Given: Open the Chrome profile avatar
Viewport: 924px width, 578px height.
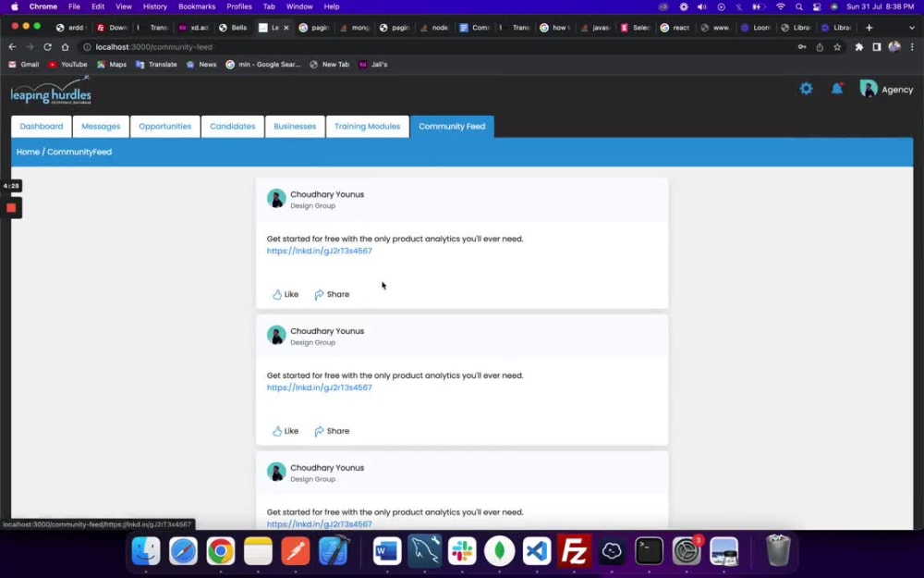Looking at the screenshot, I should (x=894, y=47).
